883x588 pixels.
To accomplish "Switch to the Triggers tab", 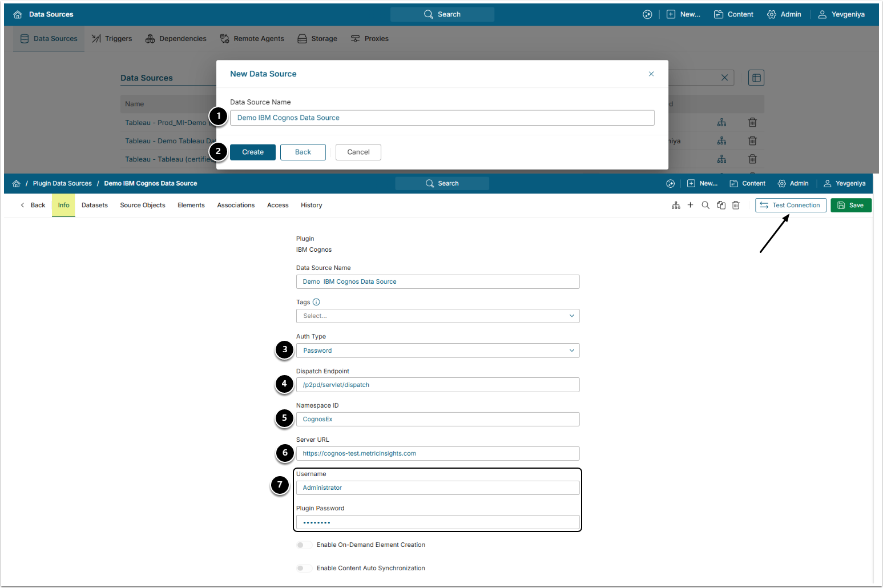I will click(x=112, y=39).
